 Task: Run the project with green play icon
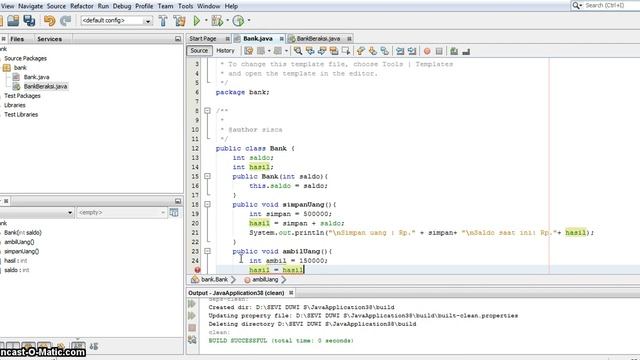pos(197,20)
